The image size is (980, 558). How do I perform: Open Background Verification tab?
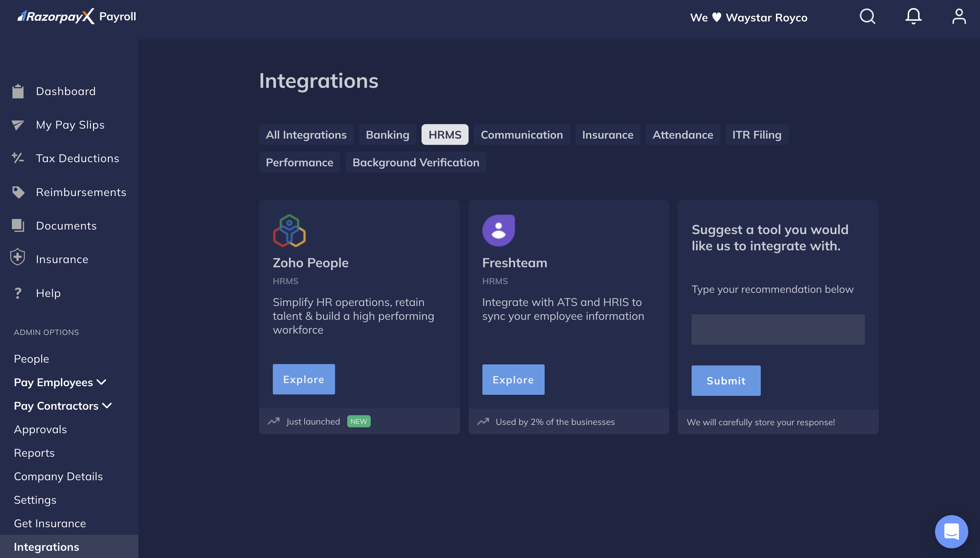click(415, 162)
